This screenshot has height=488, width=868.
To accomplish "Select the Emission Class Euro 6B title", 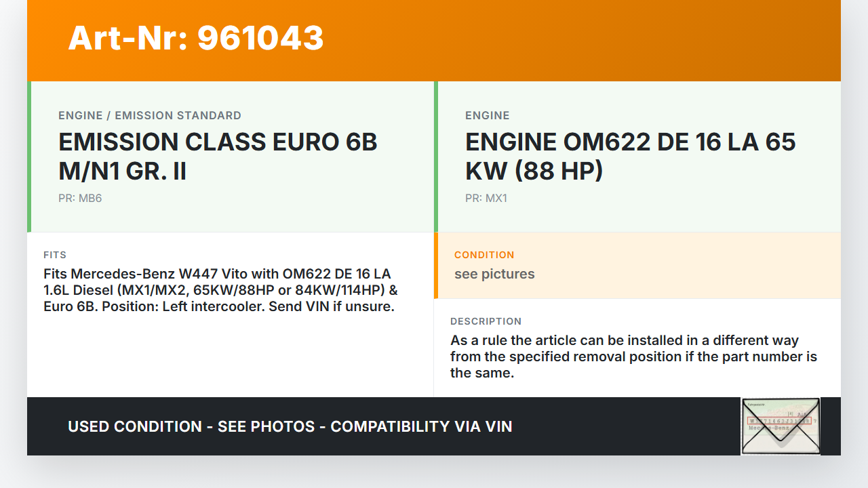I will point(218,157).
